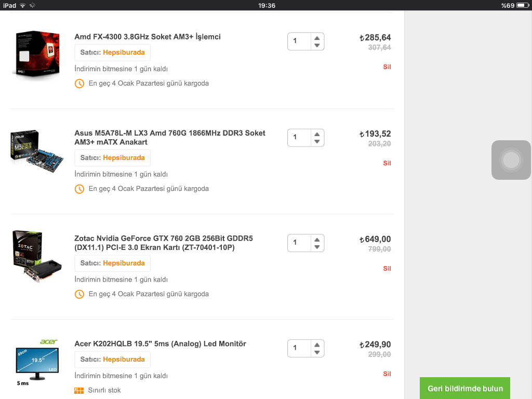The width and height of the screenshot is (532, 399).
Task: Open Zotac GTX 760 graphics card image
Action: 36,256
